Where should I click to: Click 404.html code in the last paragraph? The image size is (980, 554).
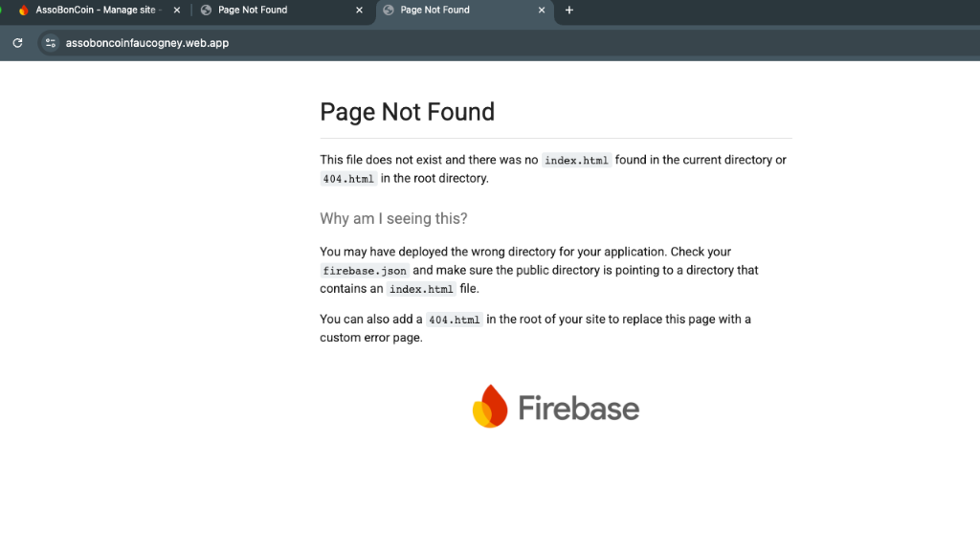[x=454, y=320]
